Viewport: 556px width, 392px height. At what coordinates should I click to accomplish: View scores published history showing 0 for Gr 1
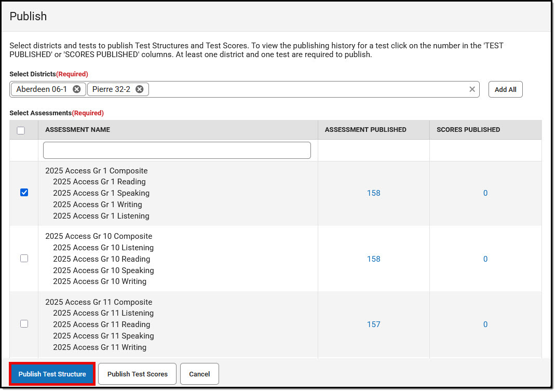(485, 193)
